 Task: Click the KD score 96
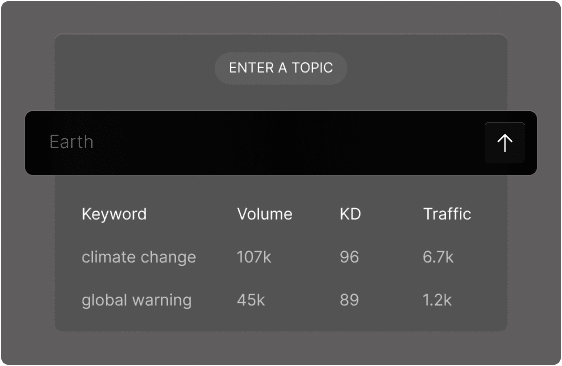tap(349, 257)
